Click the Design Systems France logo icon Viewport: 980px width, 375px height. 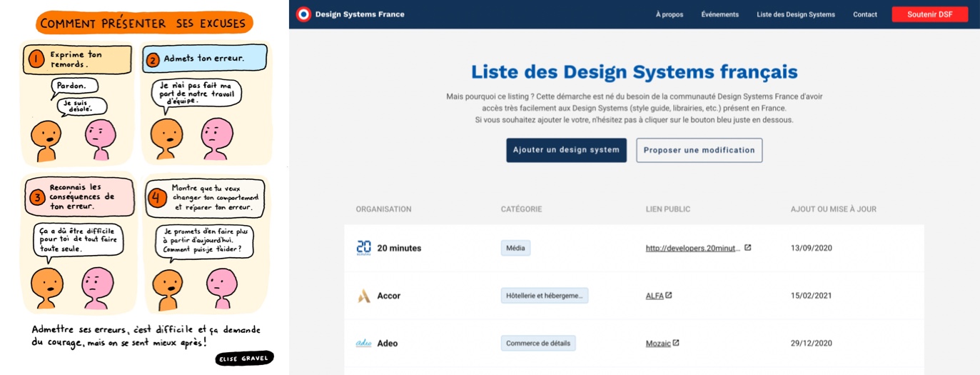tap(303, 14)
